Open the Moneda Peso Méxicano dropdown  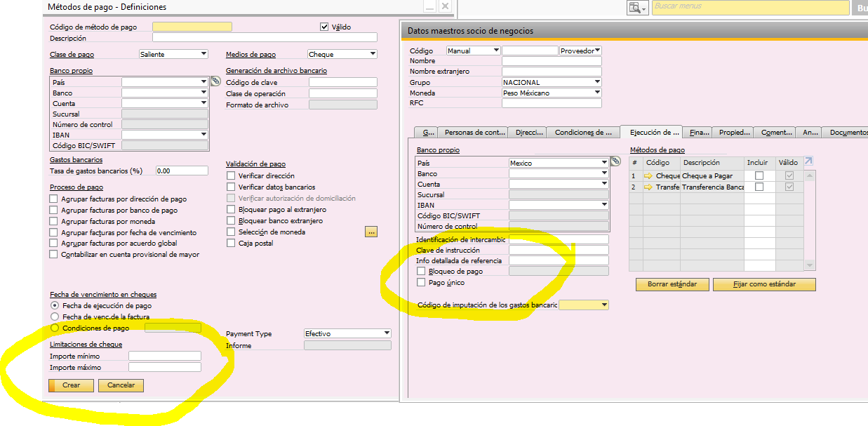[597, 93]
